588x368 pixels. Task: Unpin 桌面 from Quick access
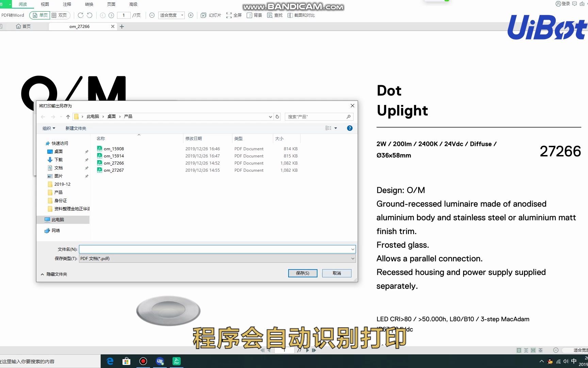[x=87, y=151]
